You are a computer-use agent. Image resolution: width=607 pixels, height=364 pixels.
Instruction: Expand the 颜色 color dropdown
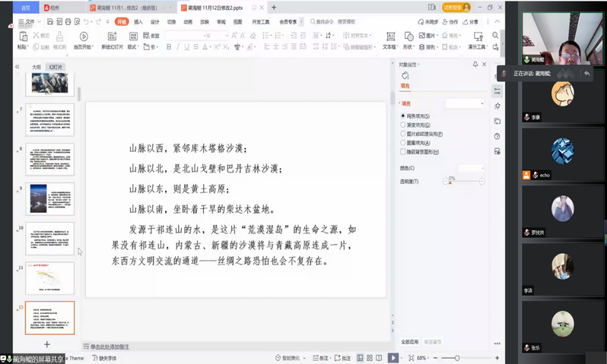pos(472,168)
